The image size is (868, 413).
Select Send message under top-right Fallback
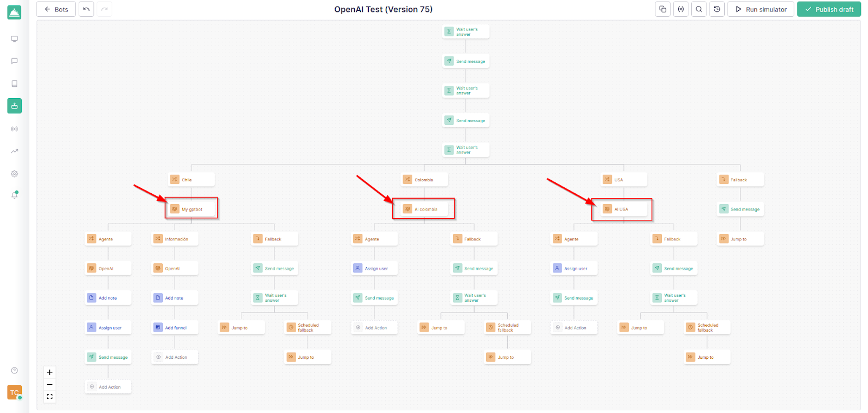741,209
